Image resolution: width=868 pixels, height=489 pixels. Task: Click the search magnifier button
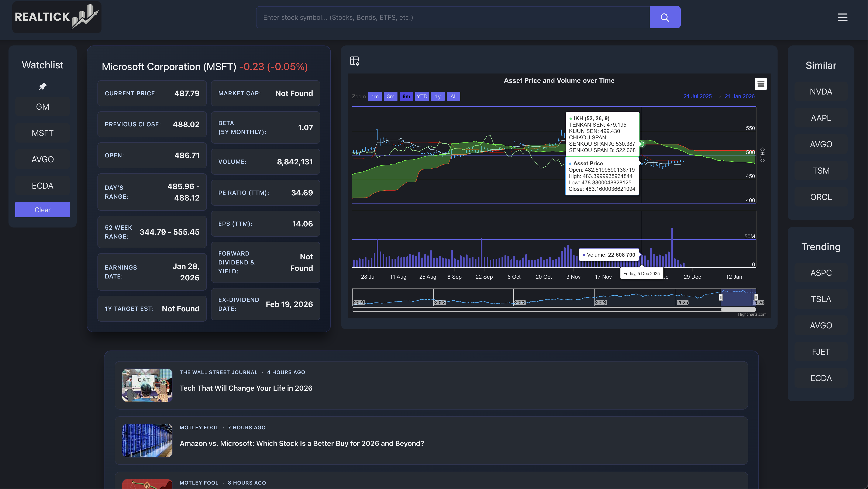point(664,17)
